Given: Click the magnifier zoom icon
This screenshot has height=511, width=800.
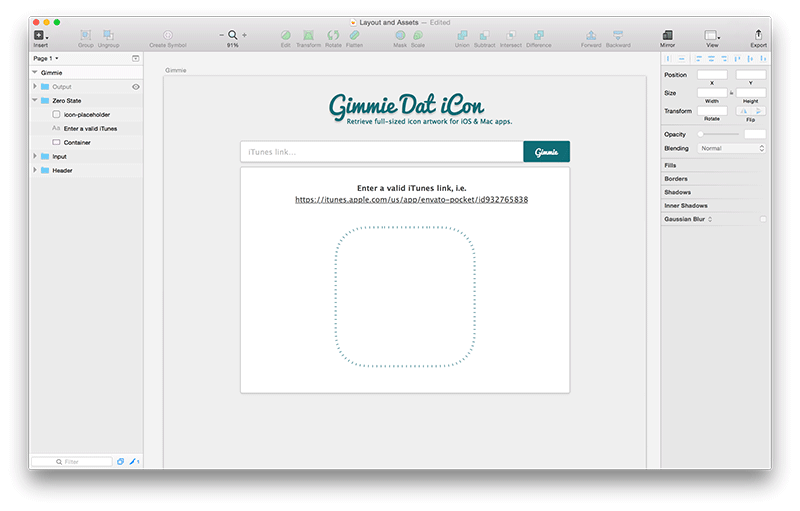Looking at the screenshot, I should click(233, 35).
